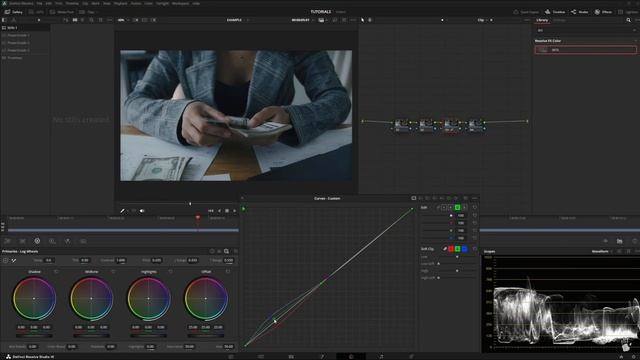
Task: Reset the Midtone wheel
Action: pos(113,271)
